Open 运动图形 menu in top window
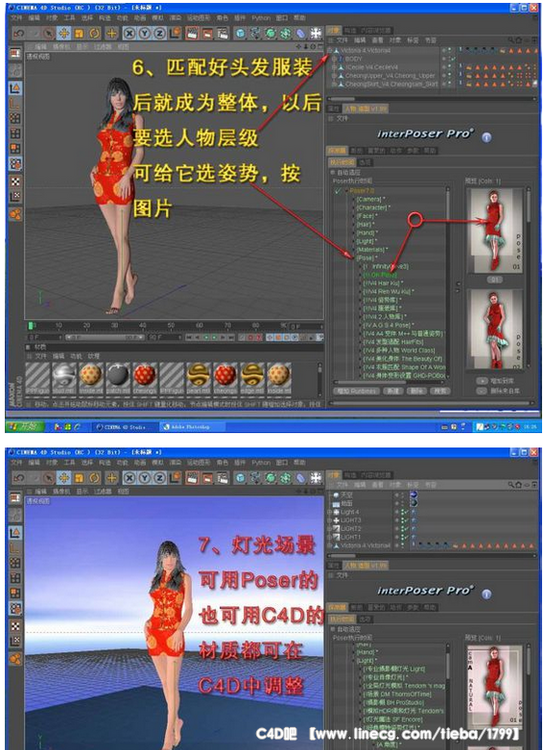 coord(199,18)
